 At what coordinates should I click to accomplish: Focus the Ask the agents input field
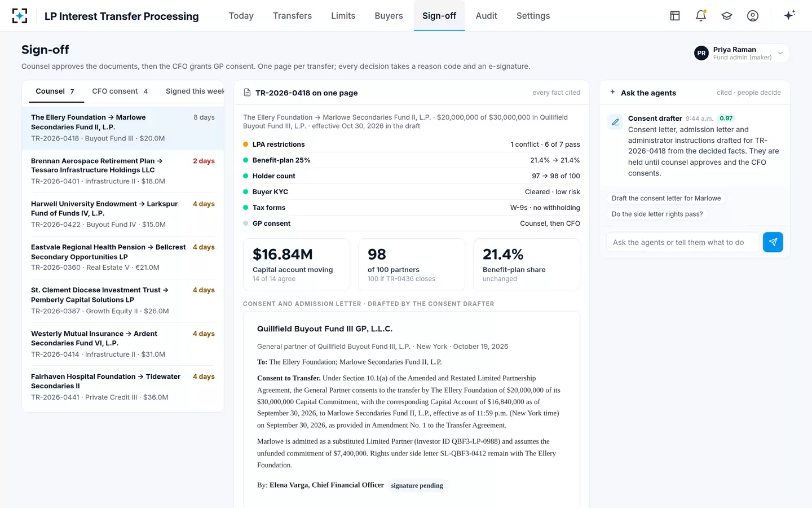click(683, 242)
